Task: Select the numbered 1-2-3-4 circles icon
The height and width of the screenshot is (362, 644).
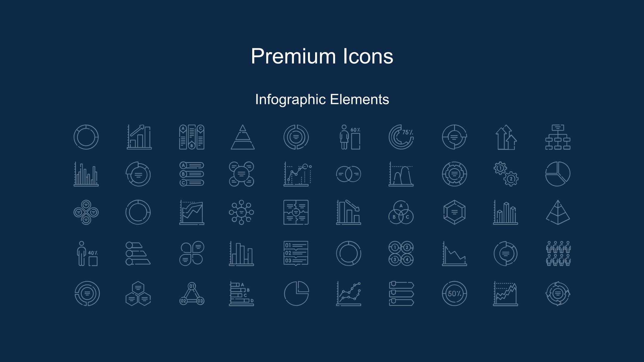Action: [x=401, y=254]
